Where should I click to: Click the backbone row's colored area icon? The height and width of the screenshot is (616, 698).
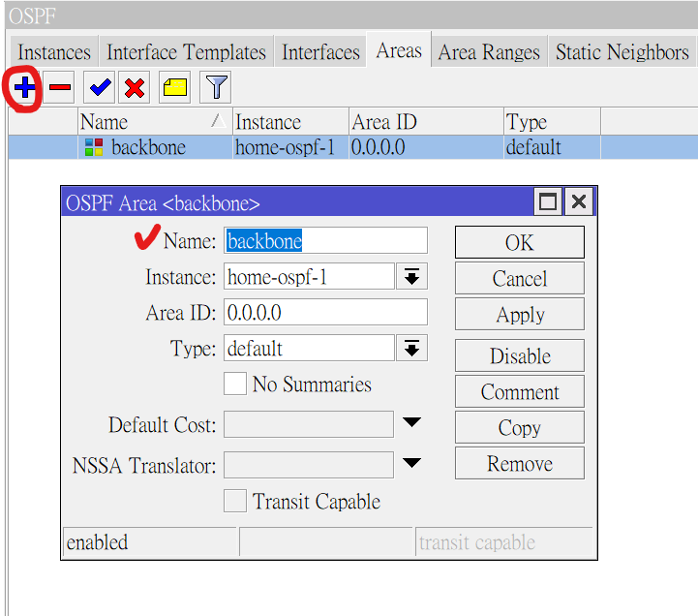coord(94,148)
